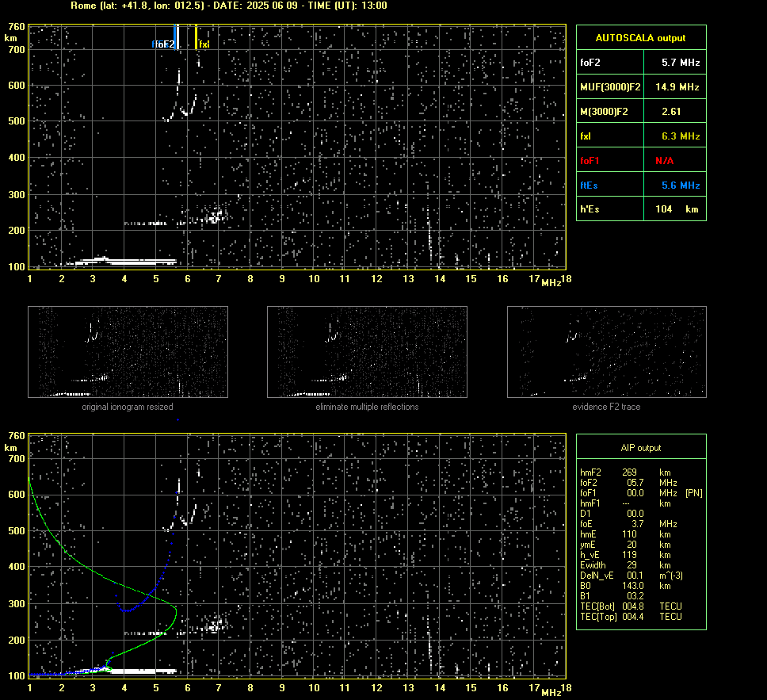767x700 pixels.
Task: Click the evidence F2 trace caption
Action: 607,407
